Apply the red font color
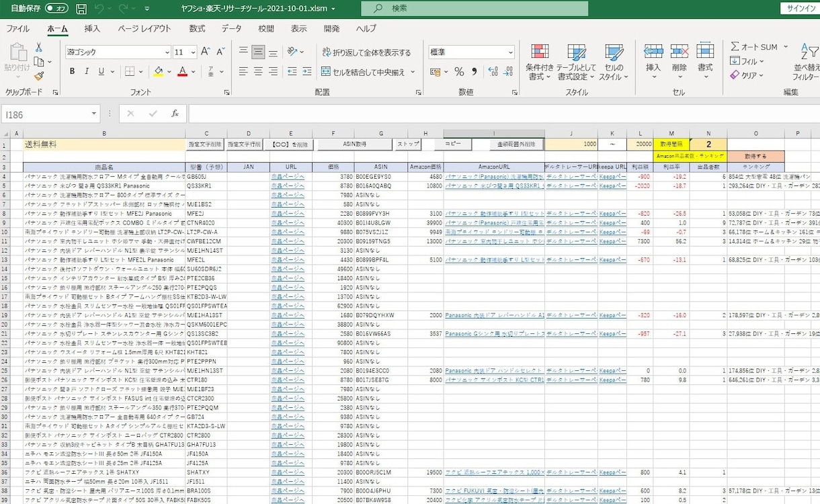Image resolution: width=820 pixels, height=504 pixels. (x=183, y=71)
